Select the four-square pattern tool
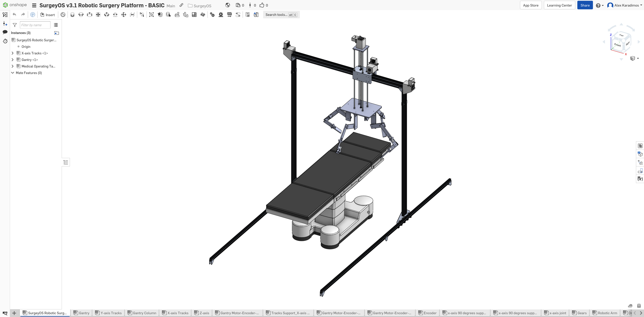The height and width of the screenshot is (317, 644). coord(194,15)
